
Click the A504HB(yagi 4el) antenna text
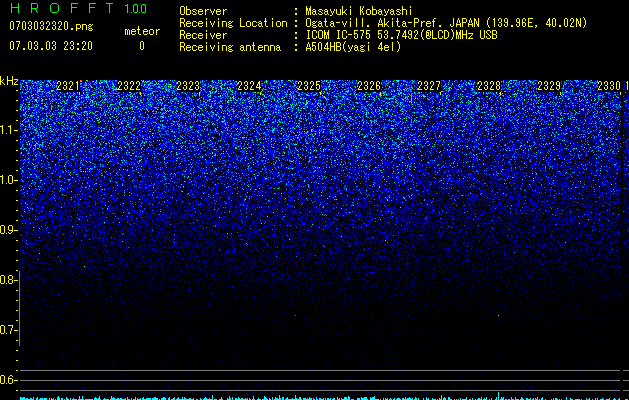point(353,47)
